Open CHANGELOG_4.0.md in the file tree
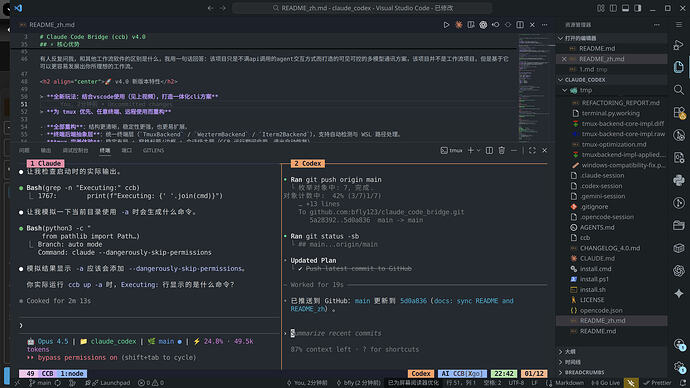The width and height of the screenshot is (690, 388). tap(610, 248)
